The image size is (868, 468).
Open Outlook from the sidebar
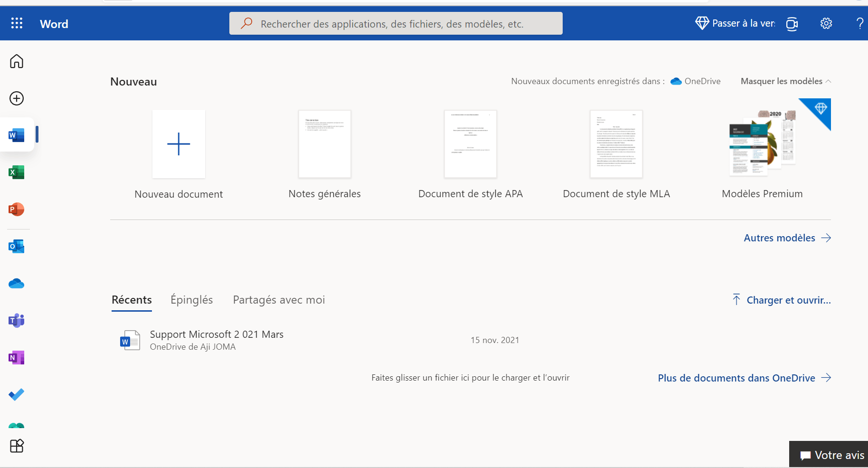17,246
